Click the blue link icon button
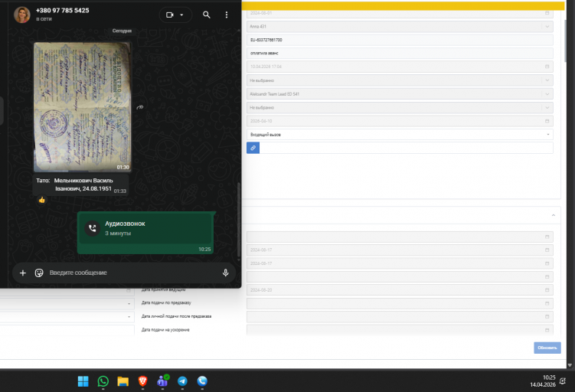 (x=253, y=148)
